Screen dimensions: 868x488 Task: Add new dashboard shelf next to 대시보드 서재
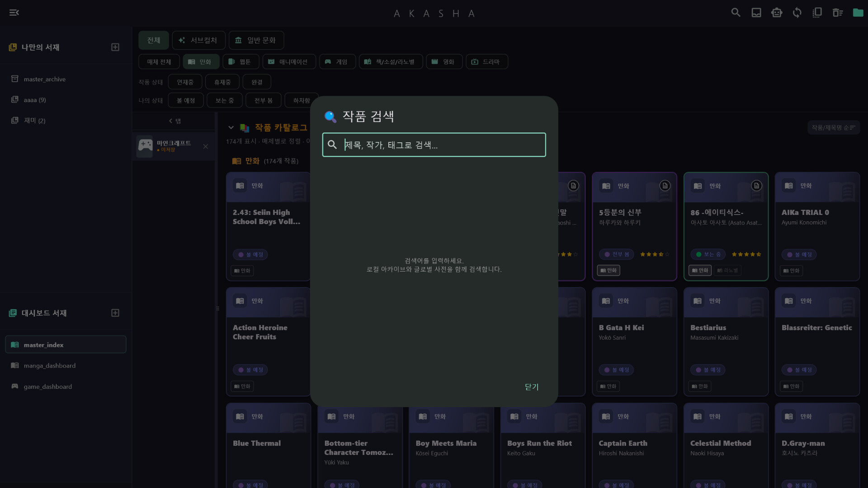115,313
